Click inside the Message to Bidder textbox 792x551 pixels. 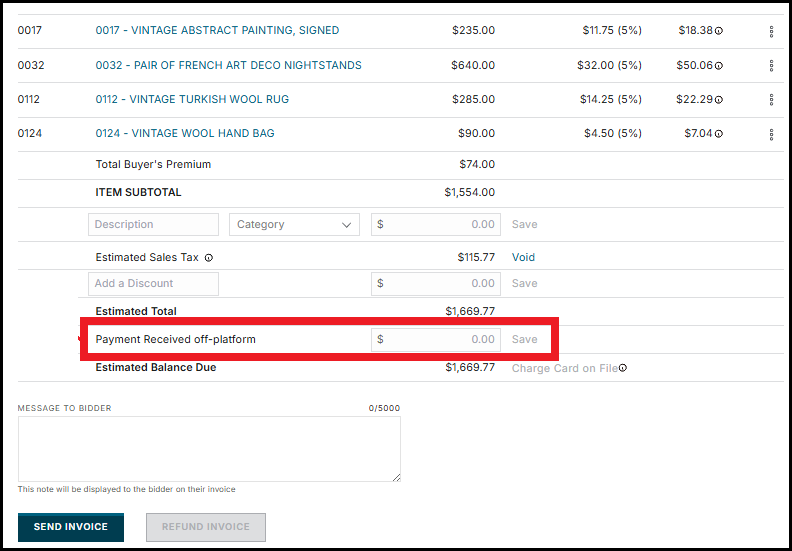tap(209, 449)
